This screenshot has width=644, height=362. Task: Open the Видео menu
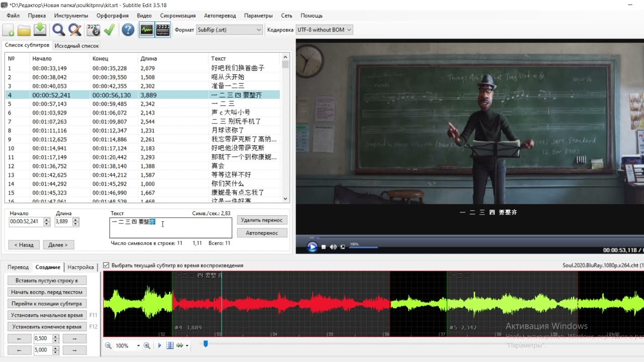(x=144, y=16)
